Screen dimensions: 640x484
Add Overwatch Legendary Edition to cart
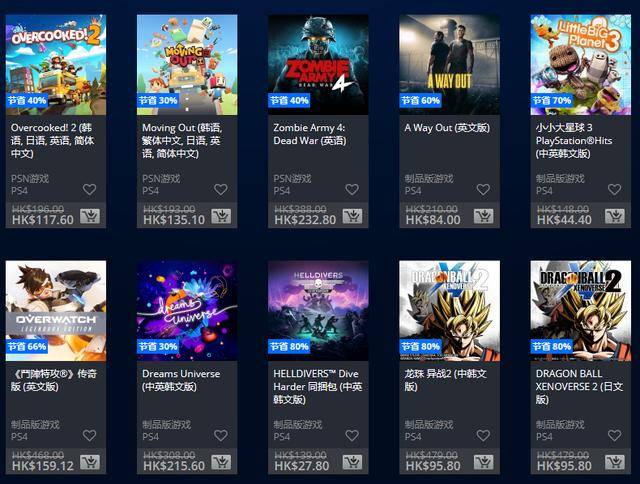click(x=90, y=462)
